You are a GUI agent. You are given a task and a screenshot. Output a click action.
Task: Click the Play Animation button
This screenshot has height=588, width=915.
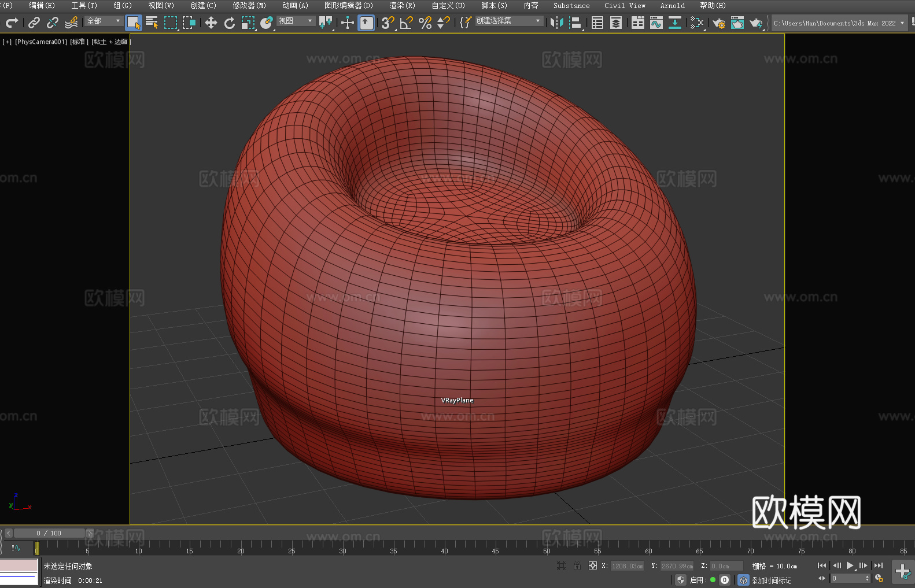coord(850,565)
